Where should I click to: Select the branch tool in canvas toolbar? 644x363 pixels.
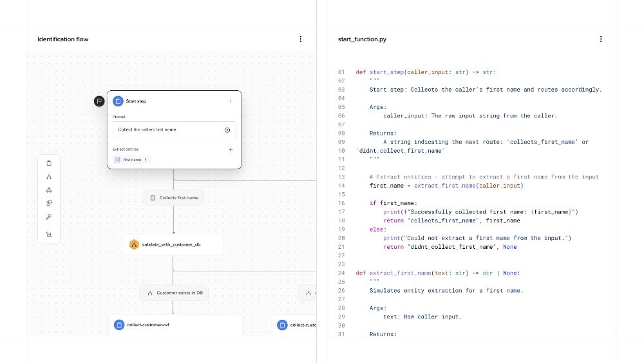(x=49, y=177)
